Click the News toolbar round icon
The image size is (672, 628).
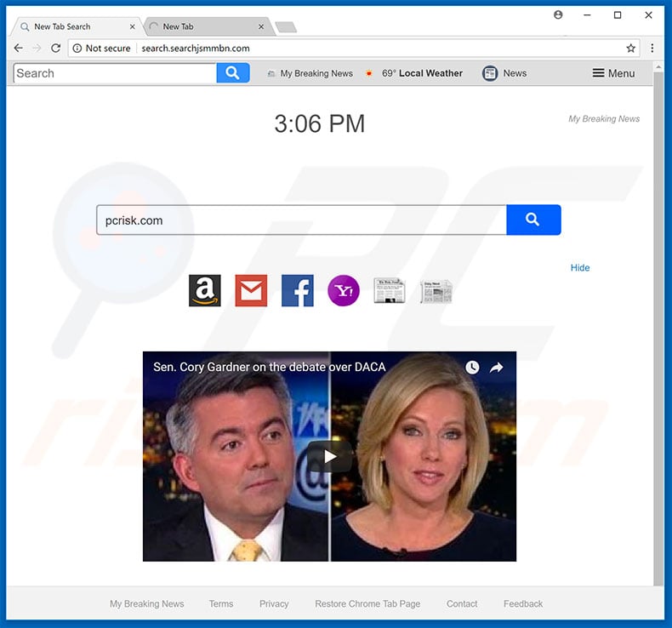(490, 73)
